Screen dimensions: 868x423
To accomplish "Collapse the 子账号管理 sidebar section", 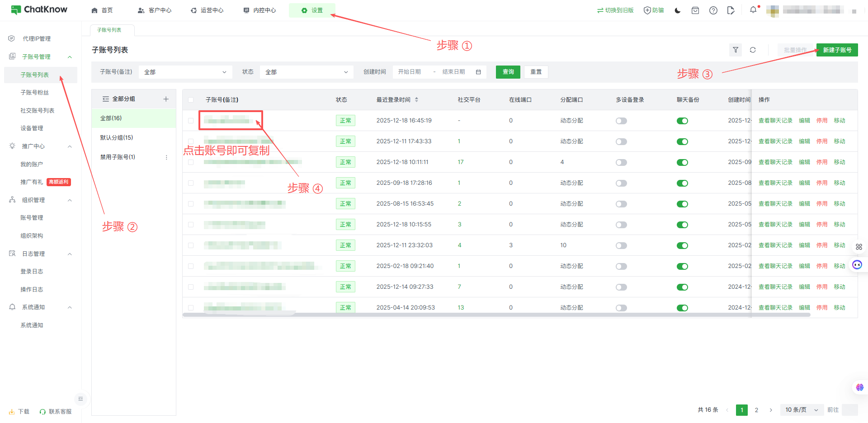I will (x=70, y=57).
